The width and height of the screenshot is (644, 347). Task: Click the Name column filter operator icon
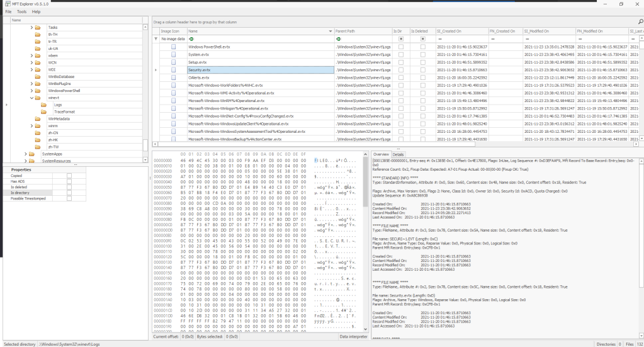click(189, 38)
